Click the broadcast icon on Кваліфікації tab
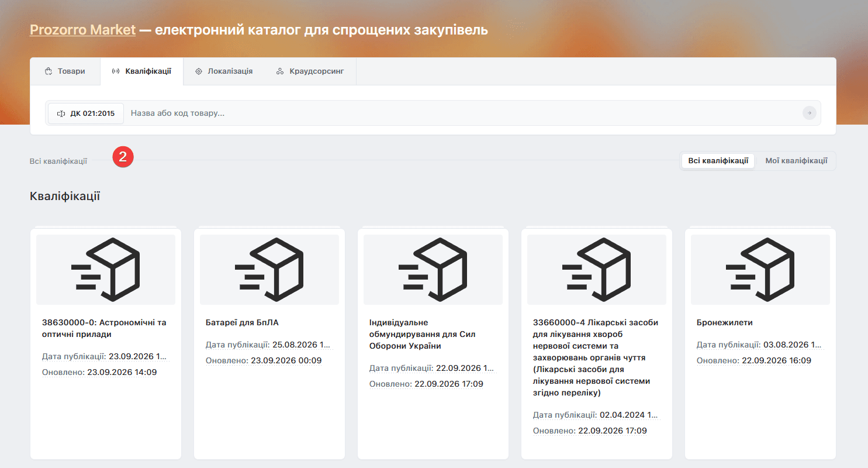 [116, 71]
